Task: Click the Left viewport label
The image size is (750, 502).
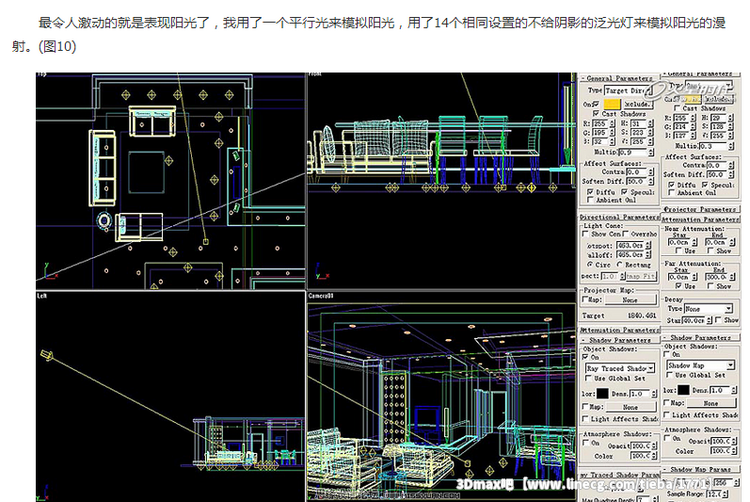Action: pos(42,296)
